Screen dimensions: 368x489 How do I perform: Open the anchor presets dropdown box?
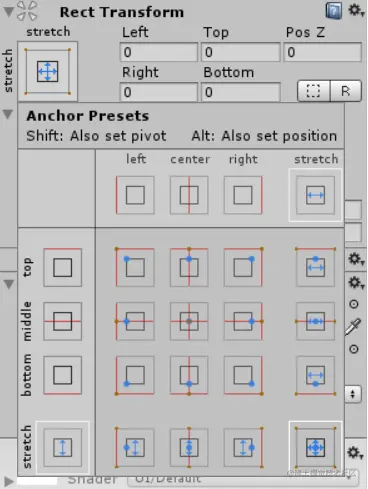tap(48, 71)
